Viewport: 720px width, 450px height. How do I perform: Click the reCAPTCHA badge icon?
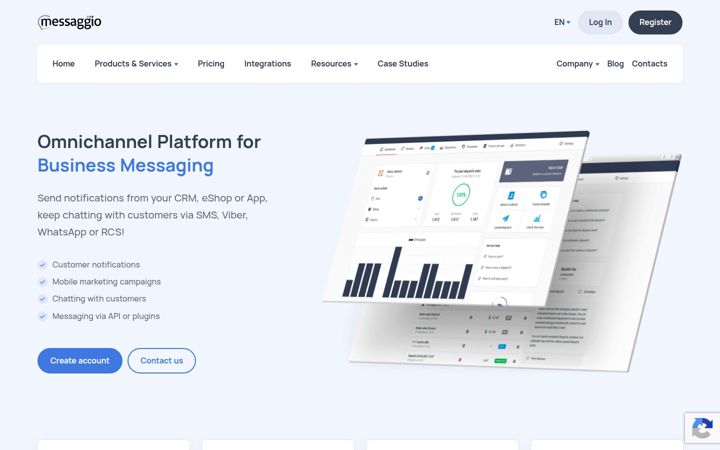702,428
